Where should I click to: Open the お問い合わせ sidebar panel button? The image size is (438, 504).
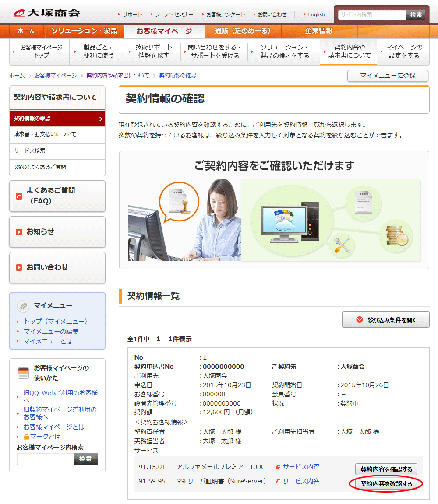57,268
